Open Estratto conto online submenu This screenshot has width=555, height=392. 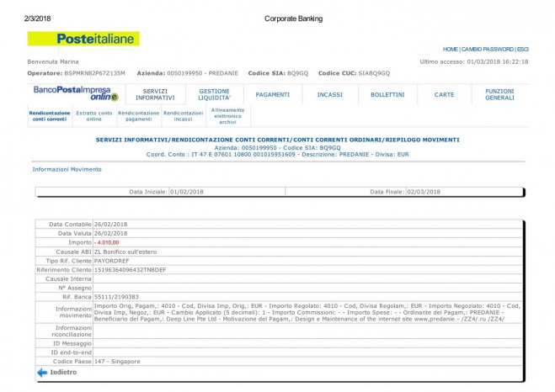(94, 116)
